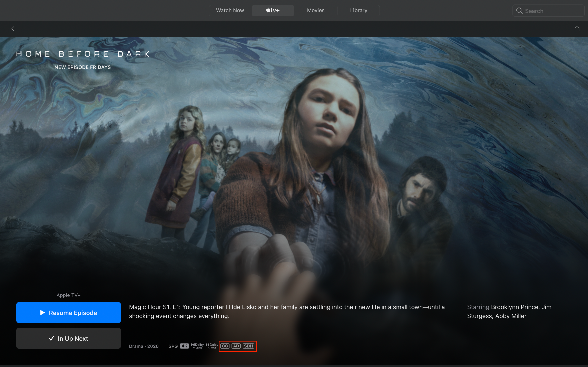The width and height of the screenshot is (588, 367).
Task: Click the Apple TV+ search icon
Action: coord(519,11)
